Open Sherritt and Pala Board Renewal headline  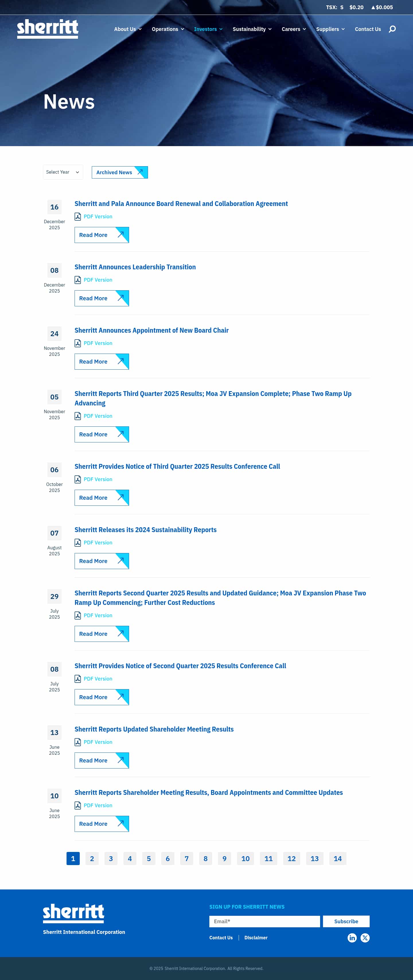pyautogui.click(x=181, y=204)
